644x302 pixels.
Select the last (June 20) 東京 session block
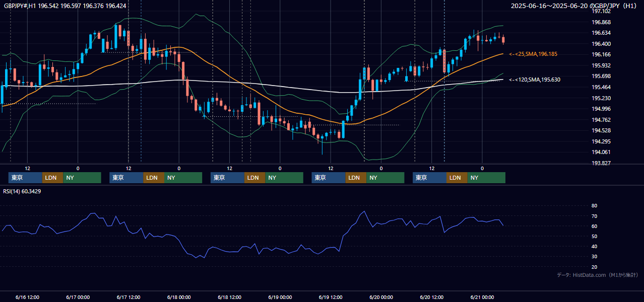pos(429,178)
